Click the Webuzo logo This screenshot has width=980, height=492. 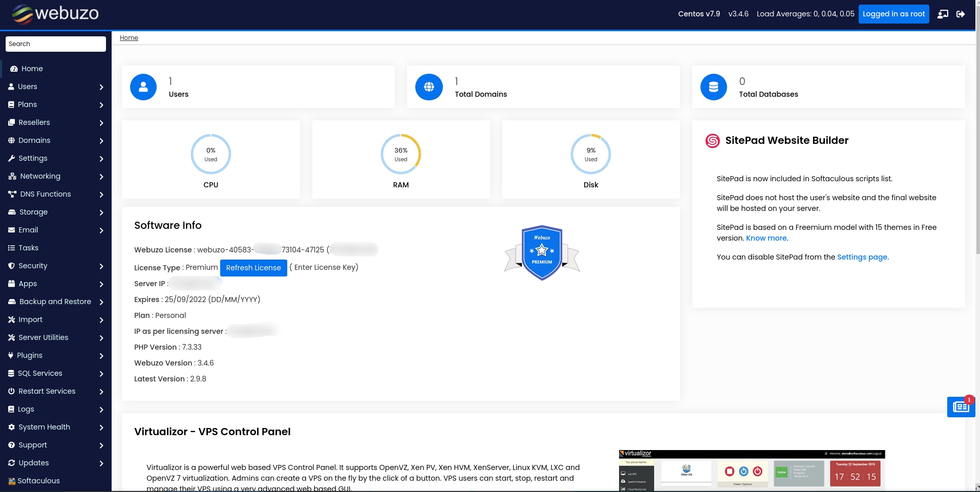click(x=56, y=14)
